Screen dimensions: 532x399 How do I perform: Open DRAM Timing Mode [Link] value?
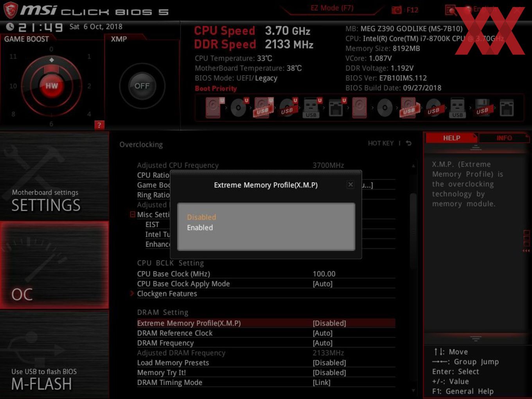322,382
